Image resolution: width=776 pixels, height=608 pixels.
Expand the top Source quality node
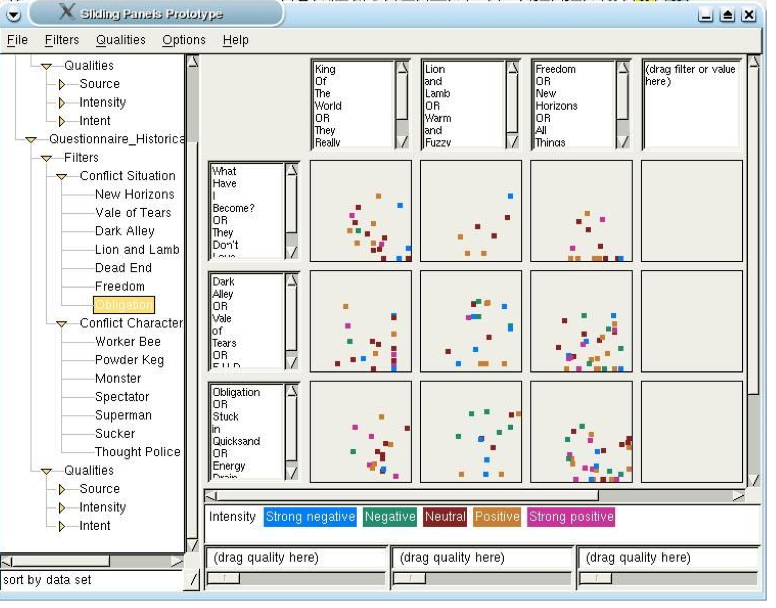62,84
